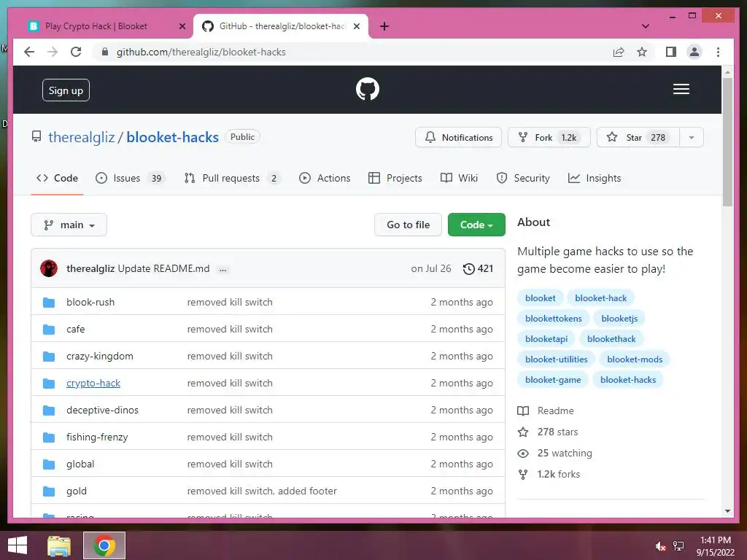Click the deceptive-dinos folder icon
The image size is (747, 560).
coord(49,411)
